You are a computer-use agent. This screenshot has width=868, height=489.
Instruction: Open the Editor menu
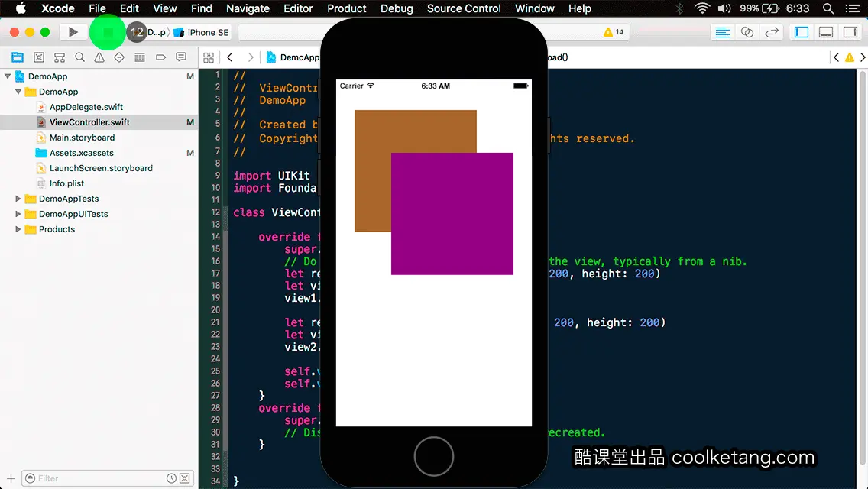(x=298, y=8)
